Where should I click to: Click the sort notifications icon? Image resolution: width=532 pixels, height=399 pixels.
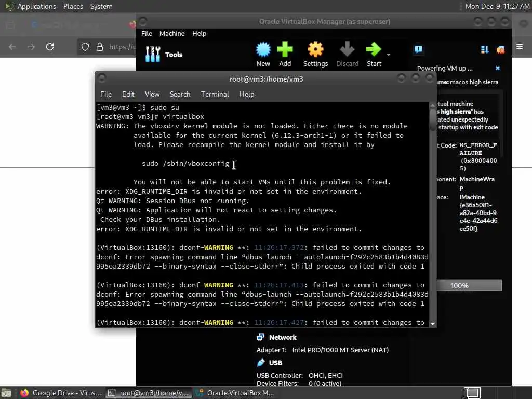pos(485,50)
